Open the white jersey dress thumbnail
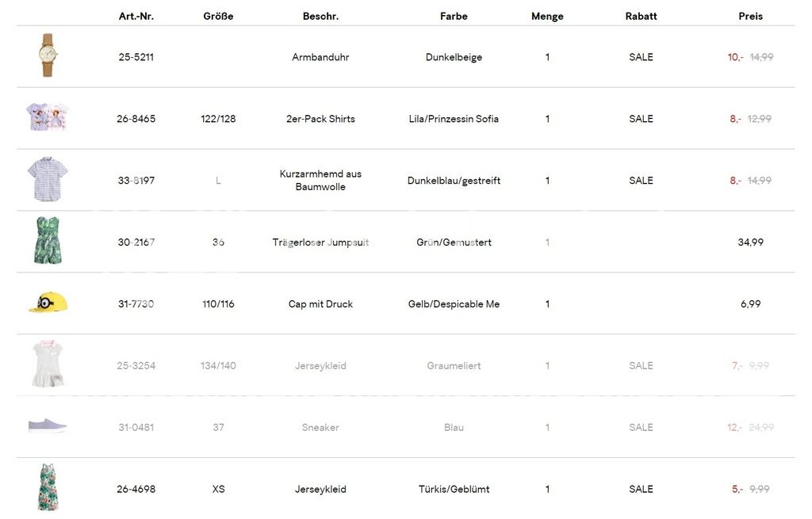 tap(48, 364)
